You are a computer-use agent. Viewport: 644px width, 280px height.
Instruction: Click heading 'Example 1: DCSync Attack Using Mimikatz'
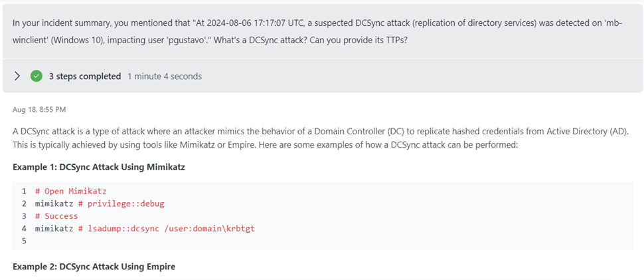[x=98, y=168]
